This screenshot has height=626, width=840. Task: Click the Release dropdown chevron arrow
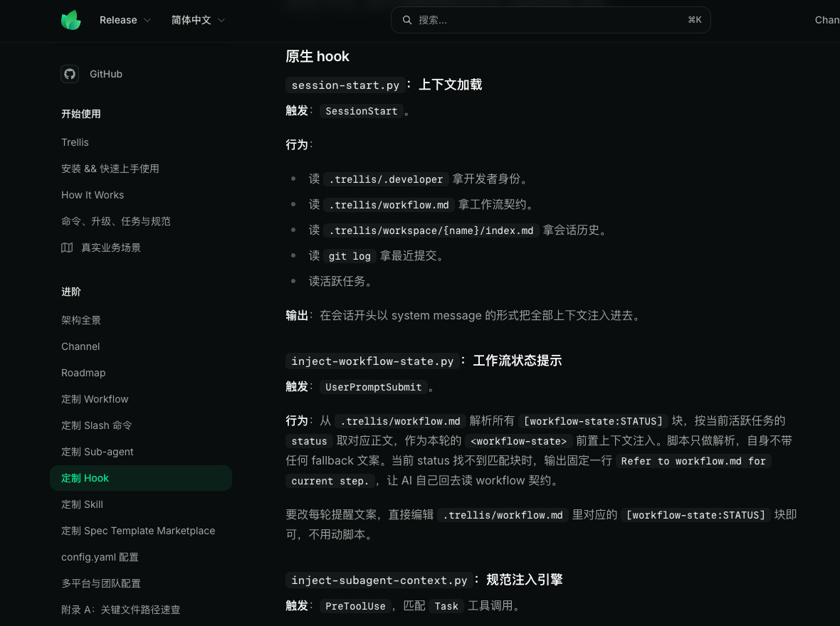point(147,21)
